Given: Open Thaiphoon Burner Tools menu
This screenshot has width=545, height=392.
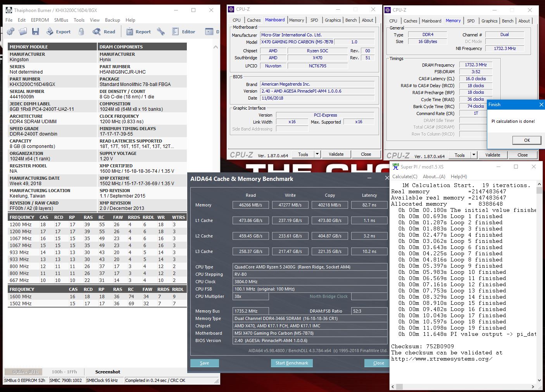Looking at the screenshot, I should click(x=79, y=20).
